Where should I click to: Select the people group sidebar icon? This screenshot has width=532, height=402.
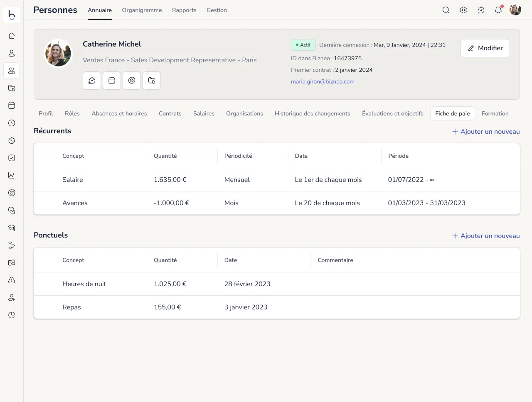pyautogui.click(x=12, y=71)
